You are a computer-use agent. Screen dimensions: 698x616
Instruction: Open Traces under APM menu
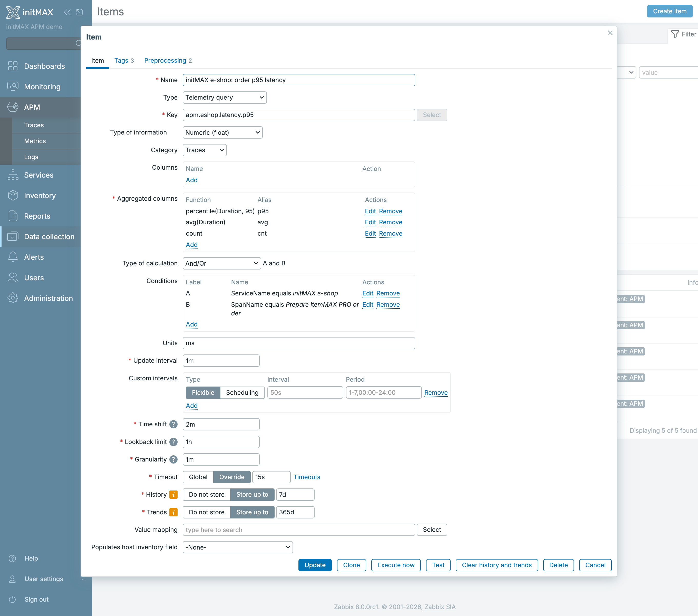tap(34, 125)
